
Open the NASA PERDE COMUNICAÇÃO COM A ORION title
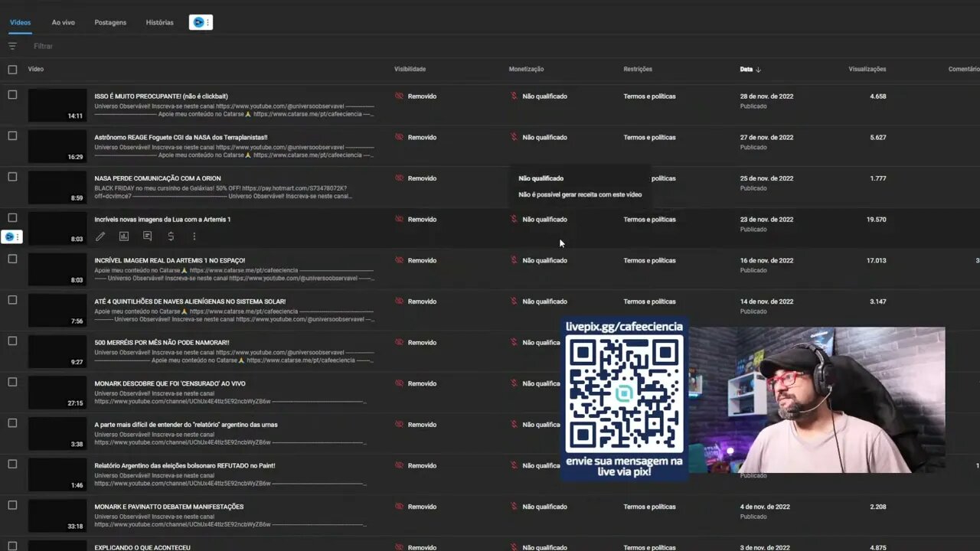(x=158, y=178)
